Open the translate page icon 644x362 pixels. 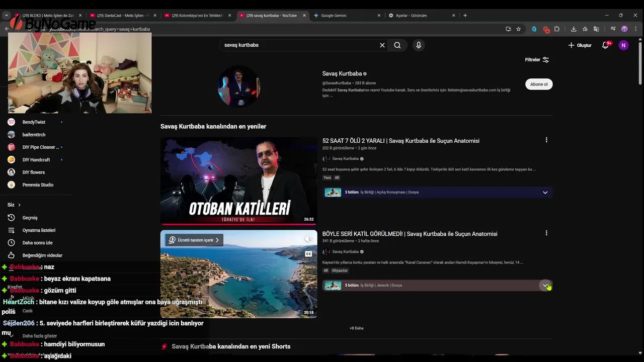click(596, 29)
